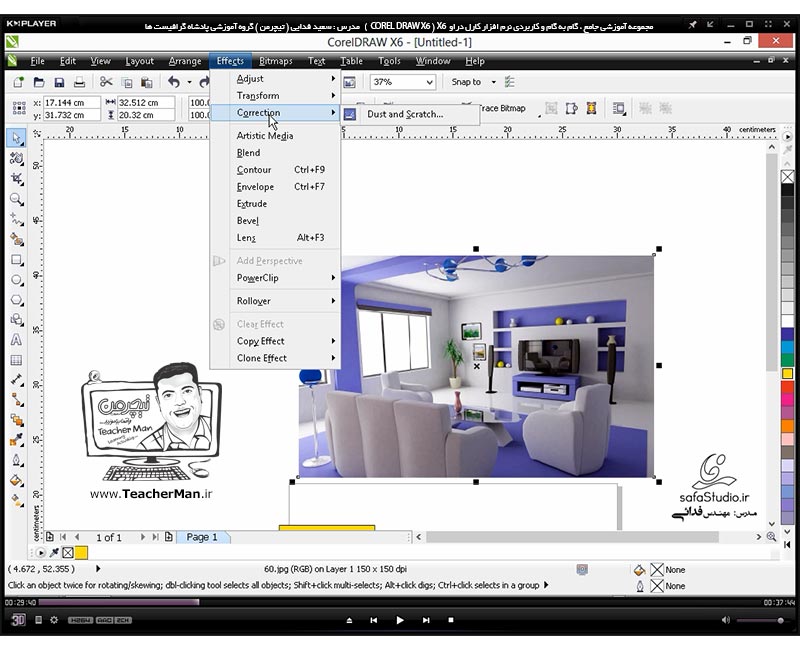800x650 pixels.
Task: Go to next page arrow
Action: 142,537
